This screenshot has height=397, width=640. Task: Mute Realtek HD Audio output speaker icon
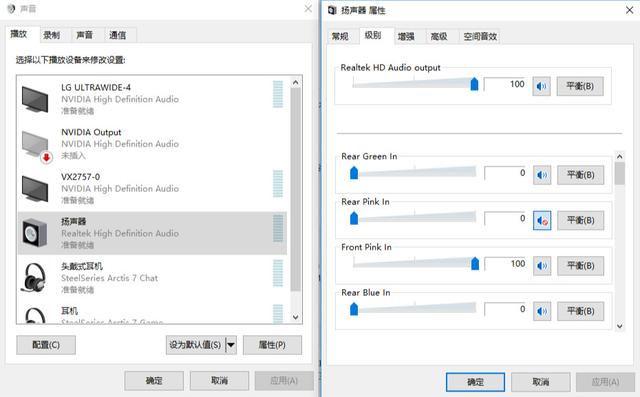click(x=541, y=86)
